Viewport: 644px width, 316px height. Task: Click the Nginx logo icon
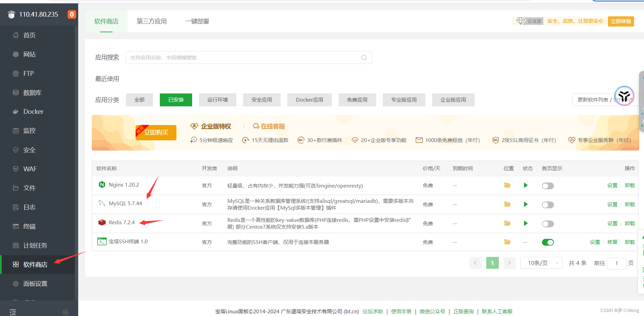[102, 185]
